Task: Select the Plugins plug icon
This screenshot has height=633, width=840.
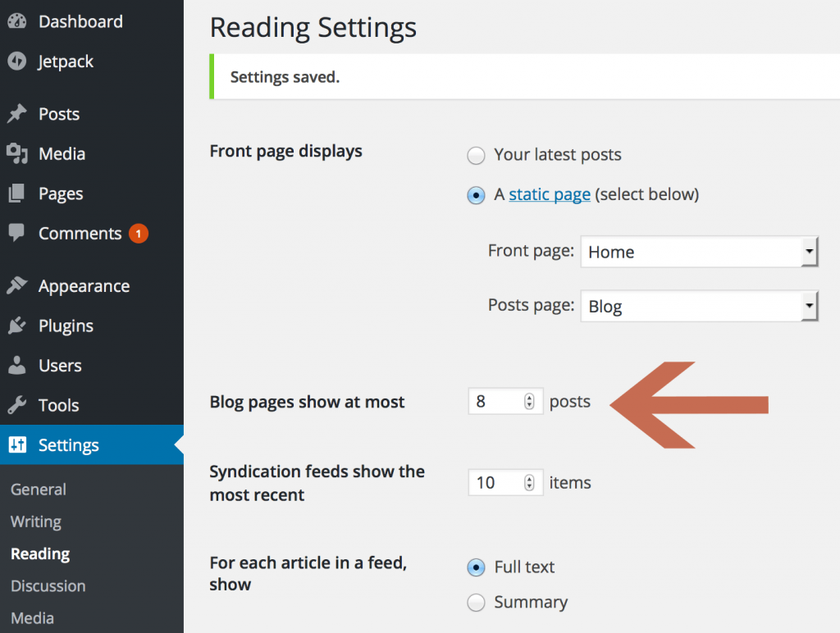Action: pos(18,325)
